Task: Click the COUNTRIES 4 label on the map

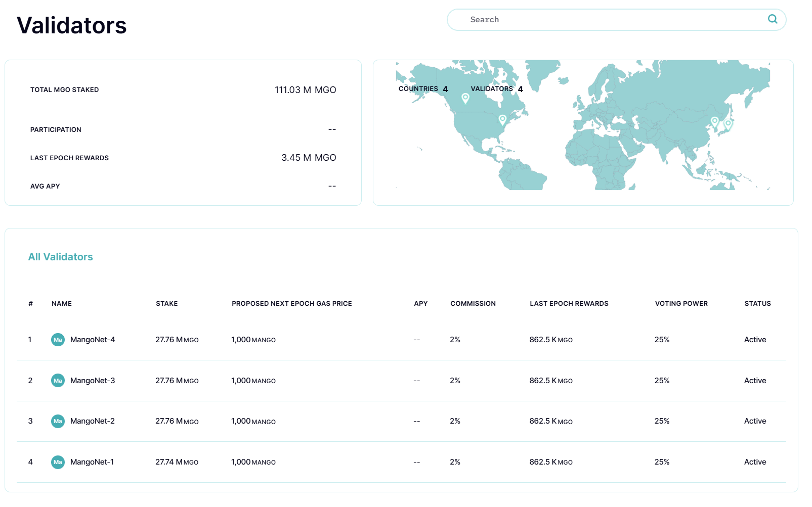Action: (x=422, y=88)
